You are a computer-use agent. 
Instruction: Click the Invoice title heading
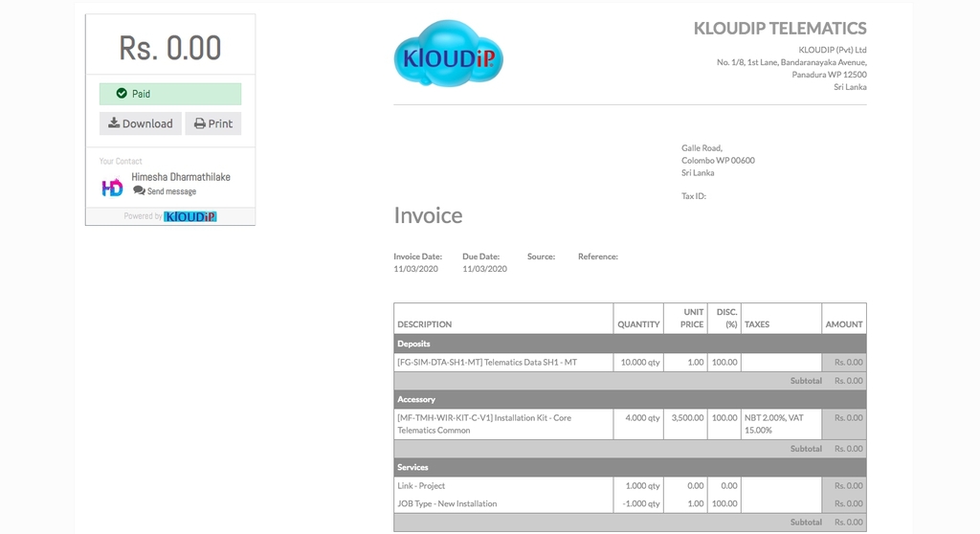(428, 215)
